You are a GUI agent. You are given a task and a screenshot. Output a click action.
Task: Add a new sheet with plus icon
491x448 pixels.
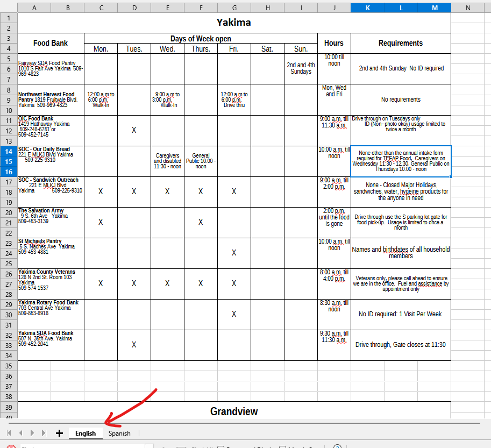point(59,433)
